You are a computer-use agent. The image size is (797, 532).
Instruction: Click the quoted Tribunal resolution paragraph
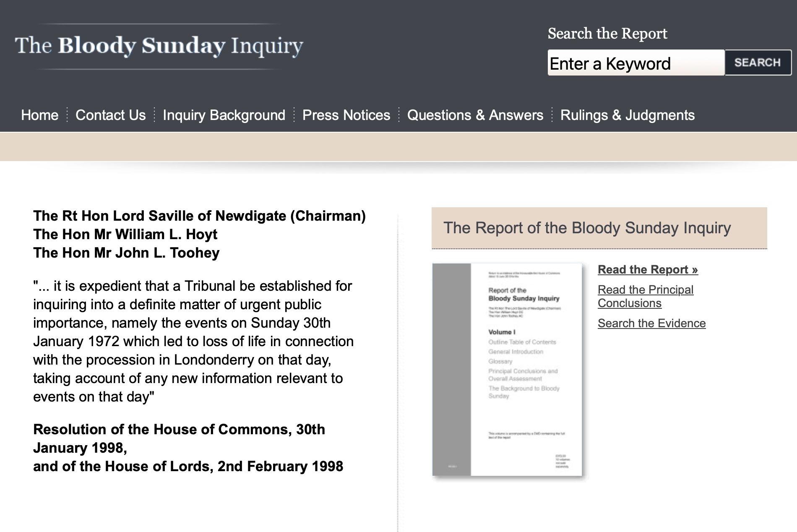point(193,341)
